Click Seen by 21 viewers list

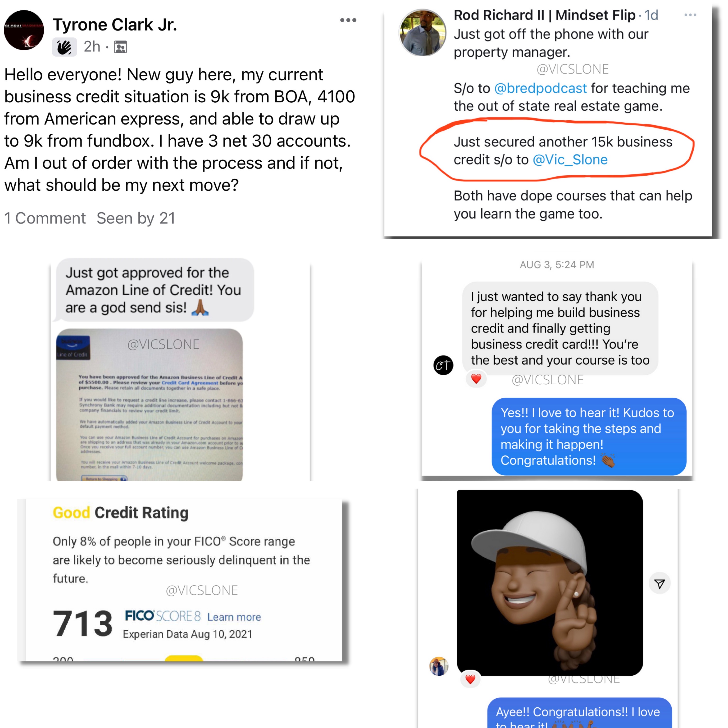coord(136,218)
